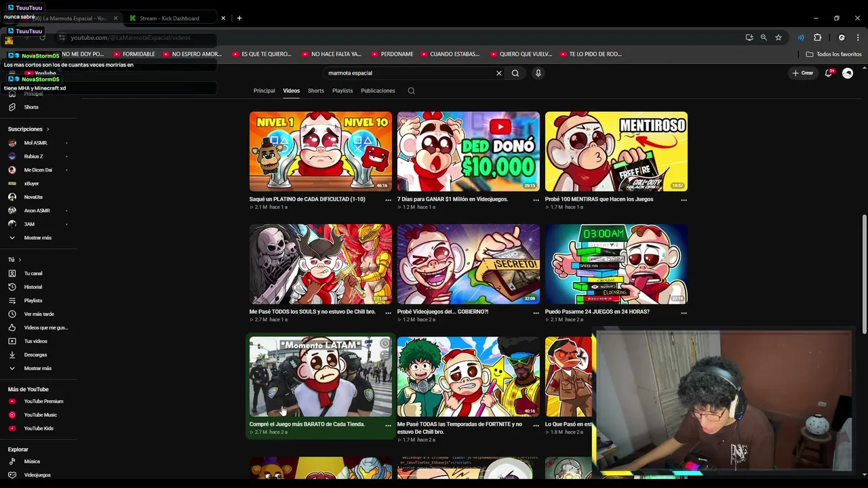Open the Tú section chevron
Image resolution: width=868 pixels, height=488 pixels.
[20, 260]
